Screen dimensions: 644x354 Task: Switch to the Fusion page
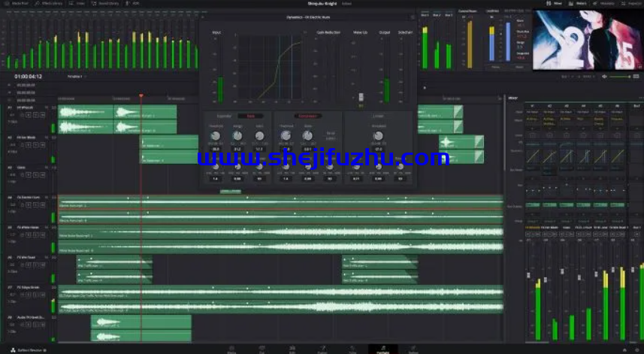pos(322,349)
